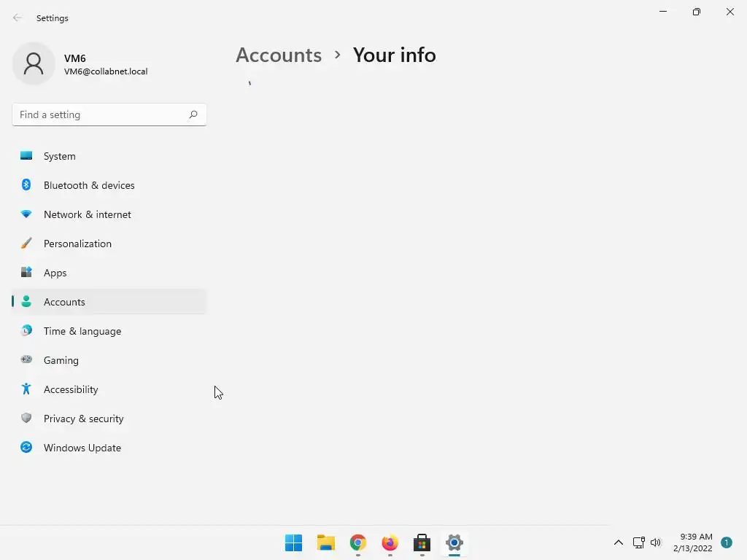The image size is (747, 560).
Task: Switch to Firefox in the taskbar
Action: point(390,542)
